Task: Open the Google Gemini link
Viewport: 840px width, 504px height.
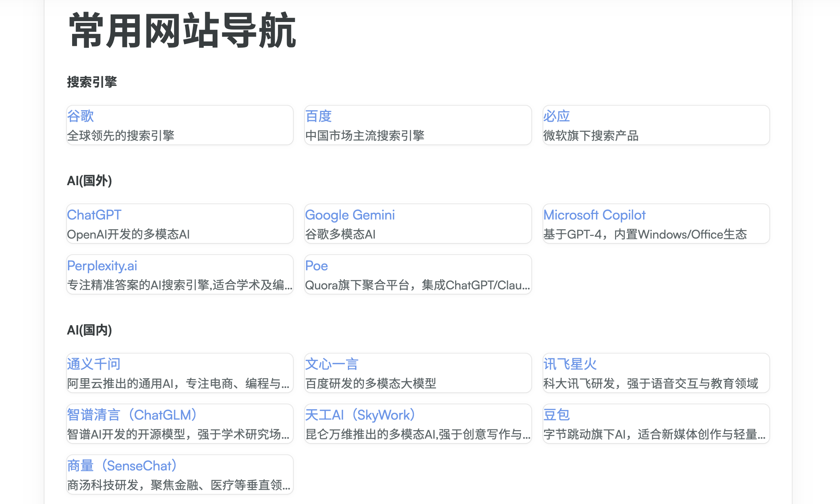Action: click(350, 215)
